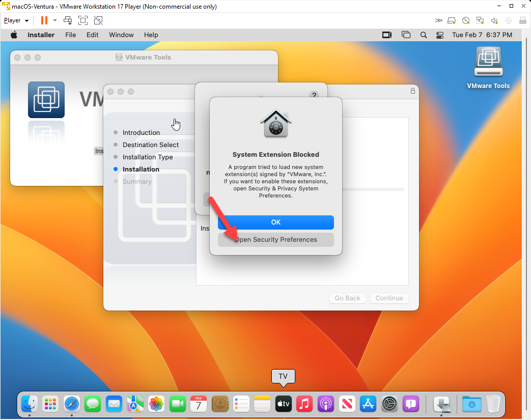Pause the VM using the toolbar pause icon
The image size is (531, 420).
tap(44, 20)
